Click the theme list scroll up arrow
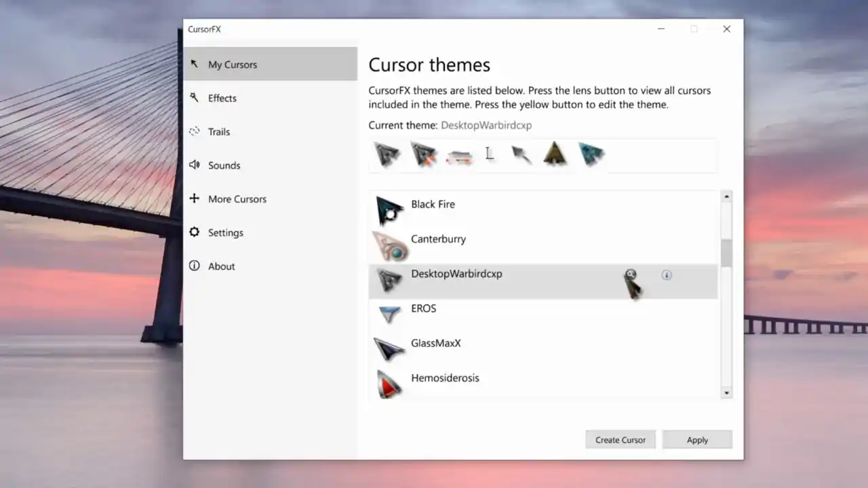Image resolution: width=868 pixels, height=488 pixels. [727, 197]
